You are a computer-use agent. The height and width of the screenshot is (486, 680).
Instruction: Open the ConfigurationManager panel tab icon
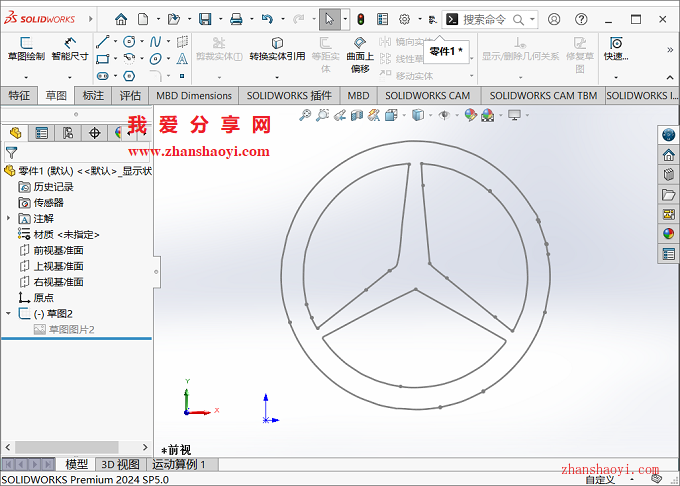click(x=68, y=133)
